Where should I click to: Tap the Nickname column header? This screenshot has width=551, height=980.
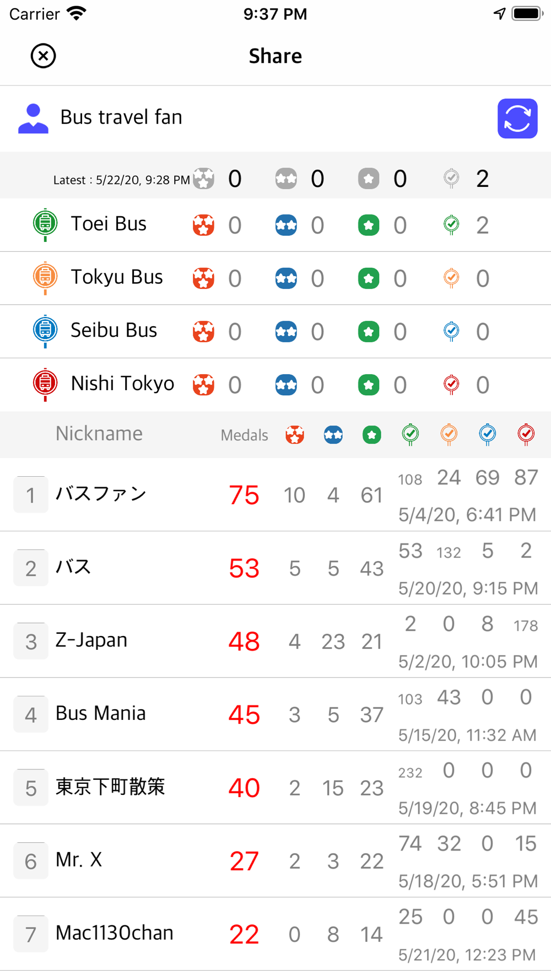[x=99, y=434]
